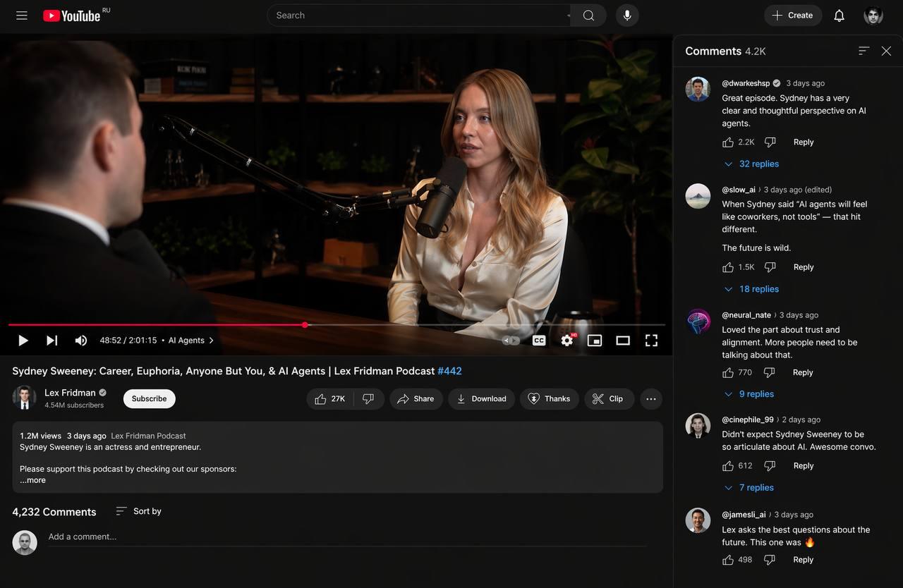Toggle autoplay switch in player

511,341
